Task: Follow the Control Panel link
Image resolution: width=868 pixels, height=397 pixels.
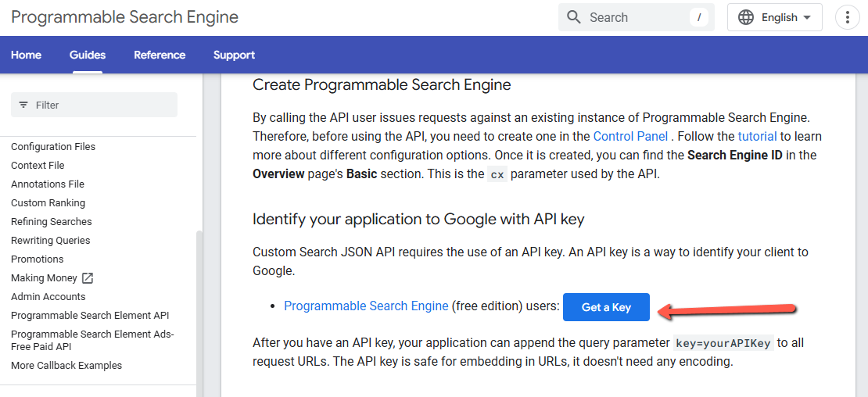Action: click(x=630, y=136)
